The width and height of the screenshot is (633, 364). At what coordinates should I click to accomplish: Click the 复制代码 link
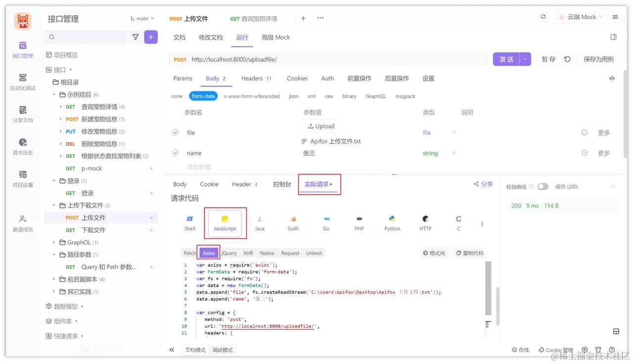click(470, 253)
